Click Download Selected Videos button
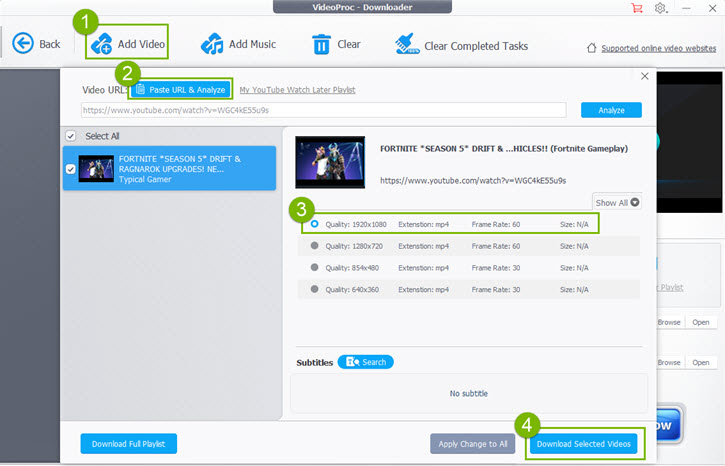Image resolution: width=725 pixels, height=466 pixels. 584,444
